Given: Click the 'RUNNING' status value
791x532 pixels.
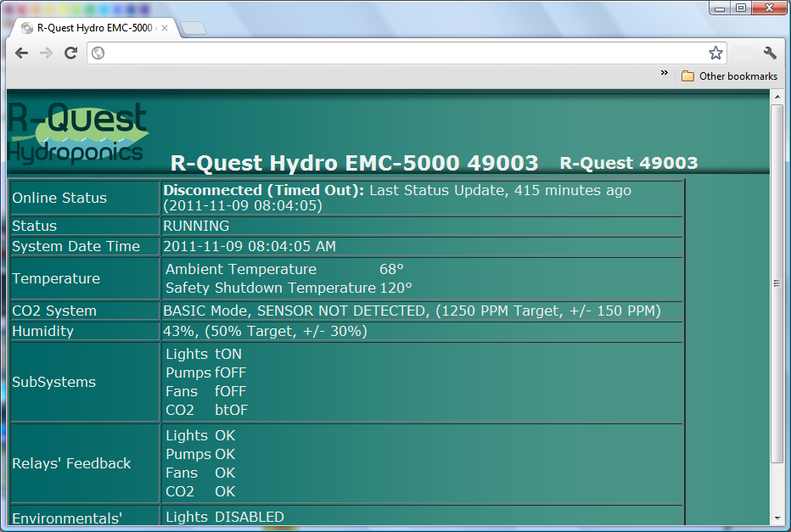Looking at the screenshot, I should pos(196,226).
